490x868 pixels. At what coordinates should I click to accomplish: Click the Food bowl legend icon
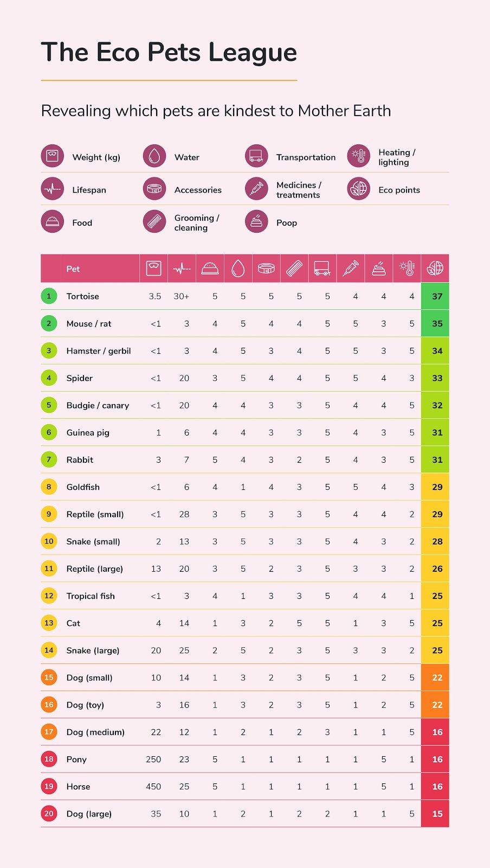point(53,222)
